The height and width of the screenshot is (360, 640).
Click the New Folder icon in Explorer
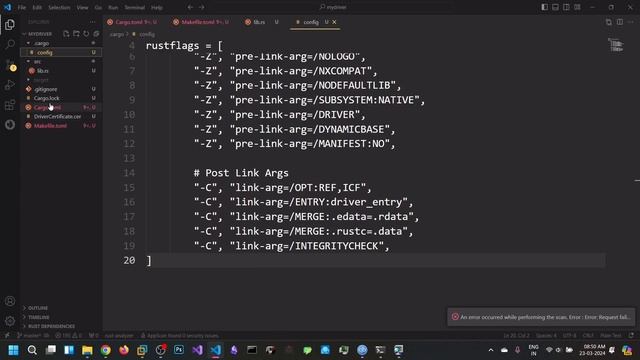[x=76, y=34]
